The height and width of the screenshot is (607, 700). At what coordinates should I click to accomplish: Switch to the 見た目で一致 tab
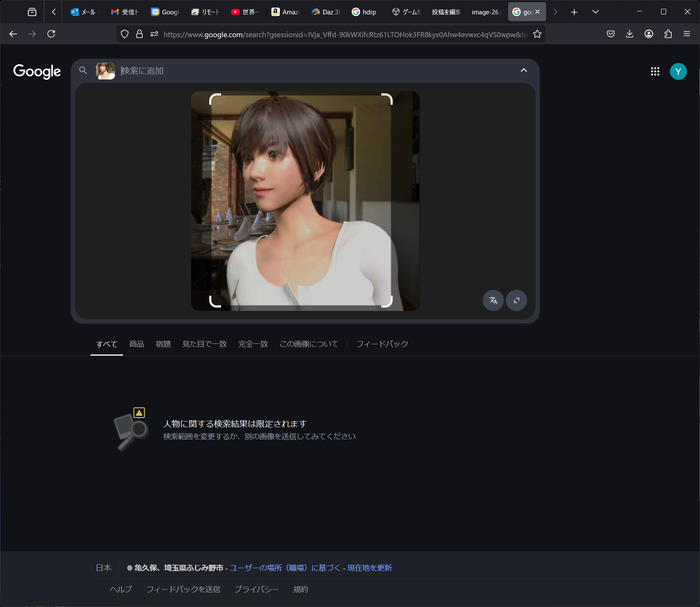(x=204, y=344)
